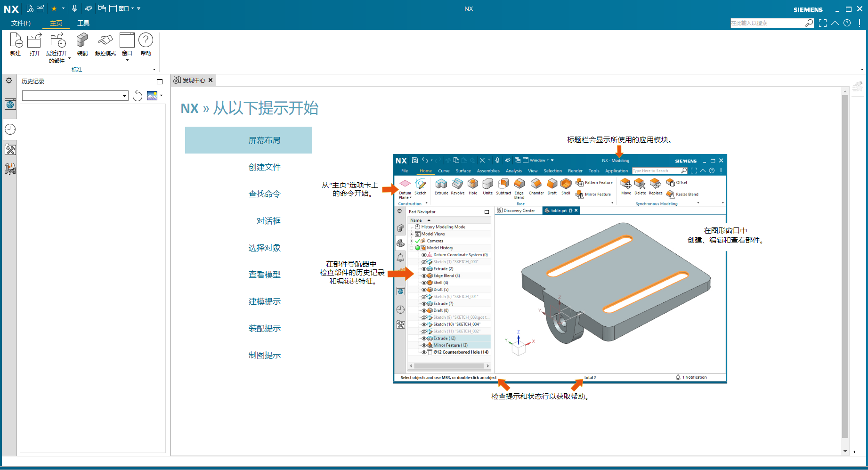Image resolution: width=868 pixels, height=470 pixels.
Task: Select the 新建 (New) icon in the ribbon
Action: pyautogui.click(x=16, y=45)
